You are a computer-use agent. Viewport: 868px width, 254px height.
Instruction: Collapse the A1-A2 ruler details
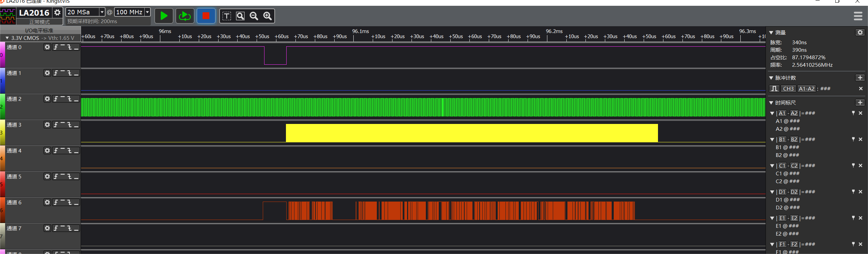click(772, 113)
